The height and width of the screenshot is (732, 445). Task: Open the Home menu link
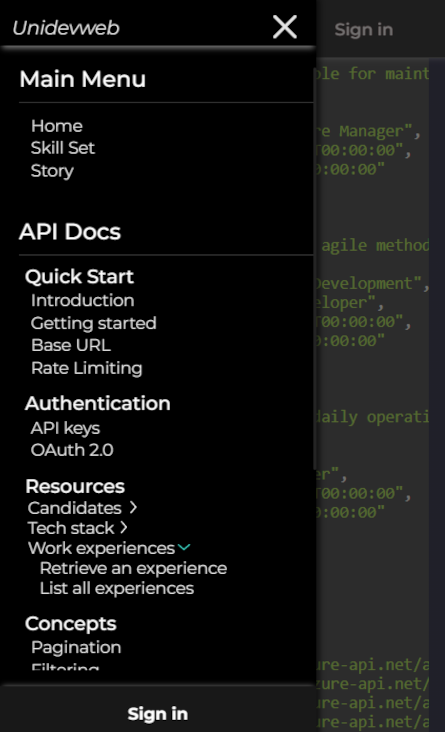[57, 126]
